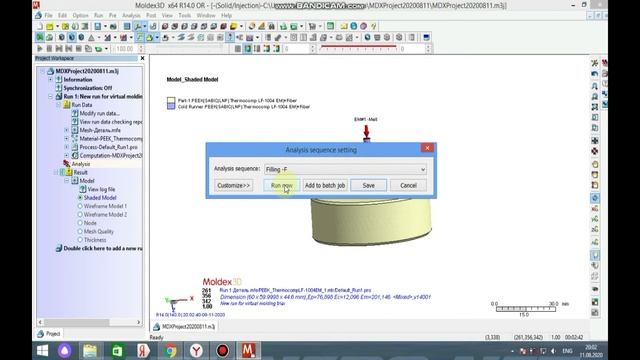The height and width of the screenshot is (360, 640).
Task: Click the Cold Runner legend color swatch
Action: click(171, 106)
